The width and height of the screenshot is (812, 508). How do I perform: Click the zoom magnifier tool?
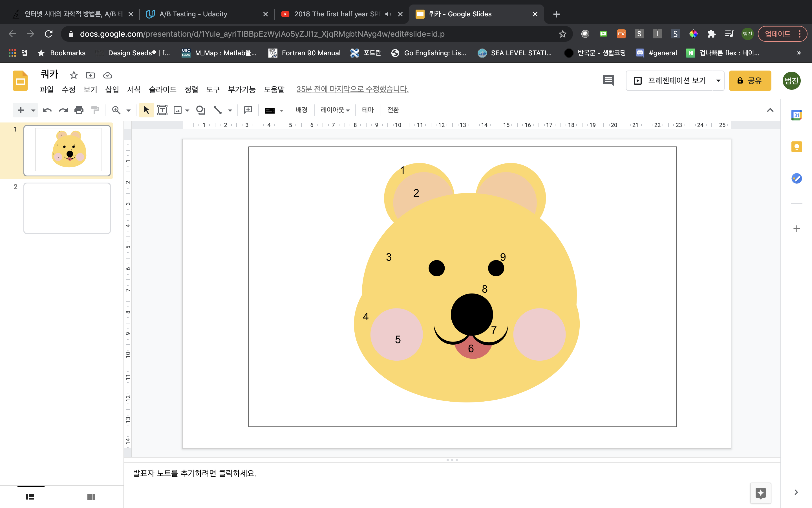pos(116,110)
